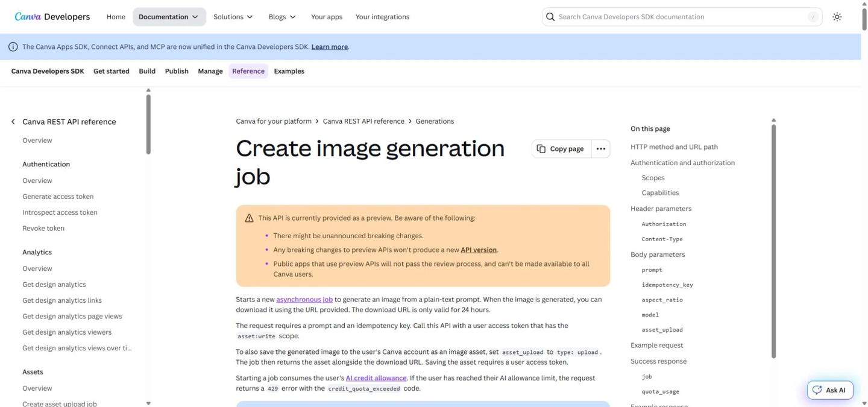Click the info icon in the blue banner
Image resolution: width=868 pixels, height=407 pixels.
click(13, 46)
